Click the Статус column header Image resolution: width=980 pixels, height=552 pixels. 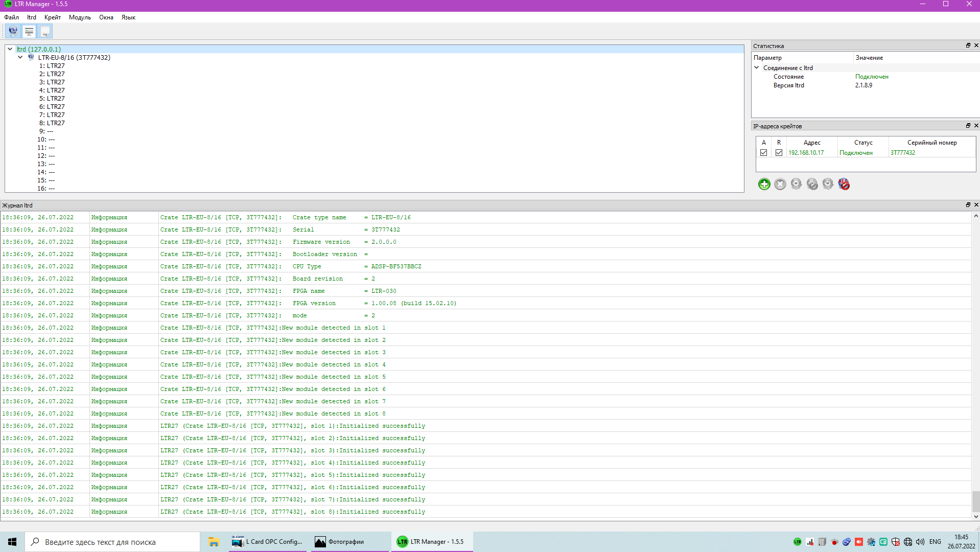click(863, 143)
